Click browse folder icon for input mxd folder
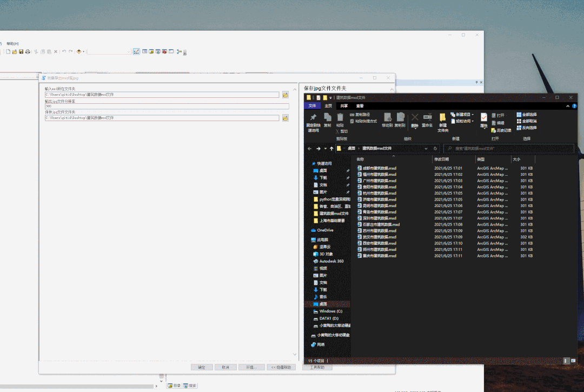Screen dimensions: 584x392 pos(285,95)
